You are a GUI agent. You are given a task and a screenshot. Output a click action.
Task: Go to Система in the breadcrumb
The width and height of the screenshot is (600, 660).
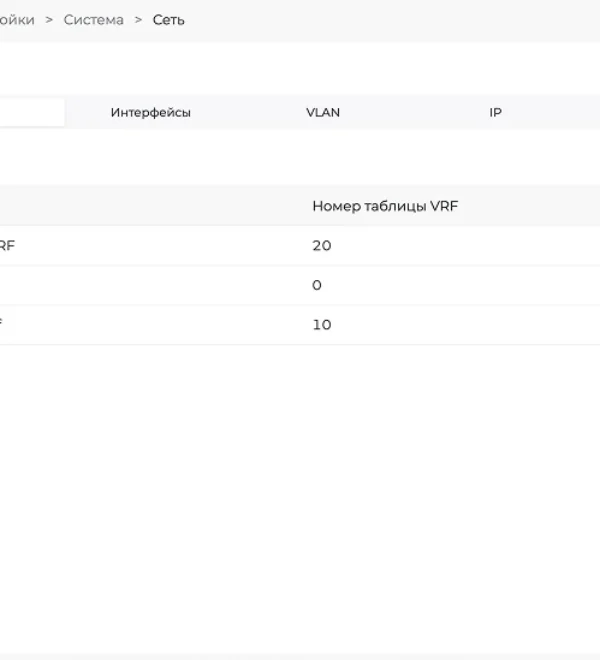(x=93, y=20)
